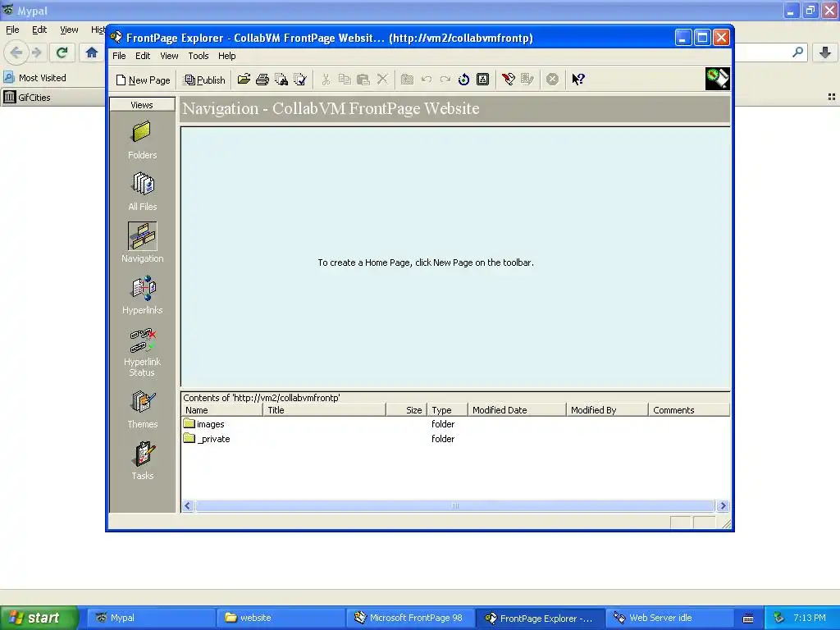This screenshot has width=840, height=630.
Task: Click the New Page toolbar button
Action: click(x=143, y=80)
